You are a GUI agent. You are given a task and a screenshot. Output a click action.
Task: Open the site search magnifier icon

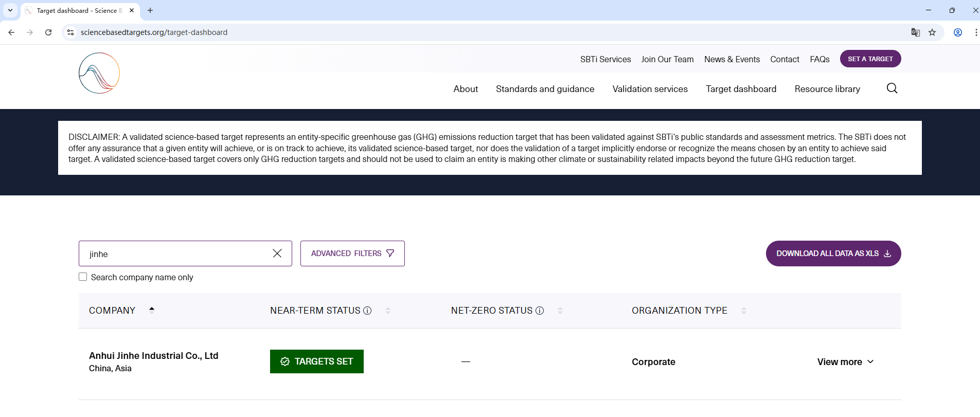coord(892,88)
